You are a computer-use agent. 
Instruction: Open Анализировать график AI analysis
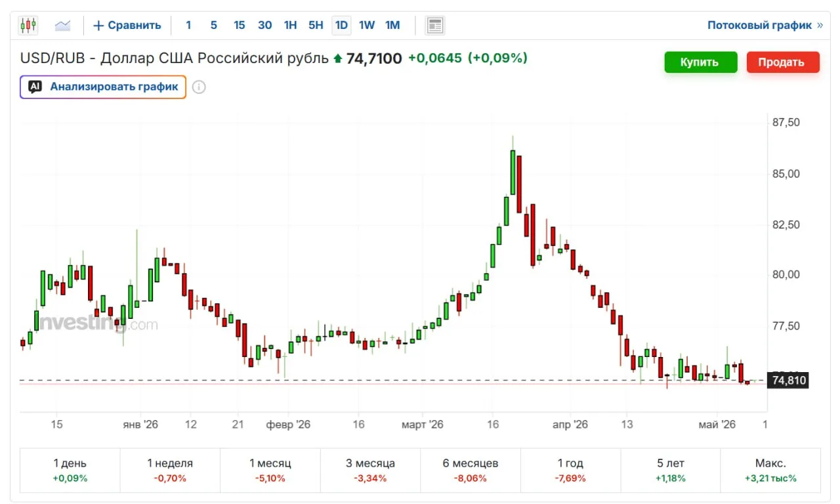click(103, 87)
